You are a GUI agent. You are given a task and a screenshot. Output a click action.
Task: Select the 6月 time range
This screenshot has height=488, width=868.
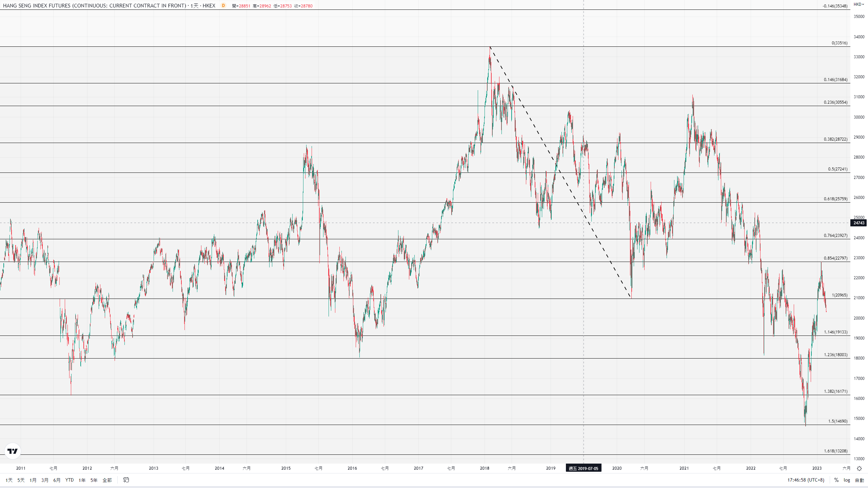[57, 480]
